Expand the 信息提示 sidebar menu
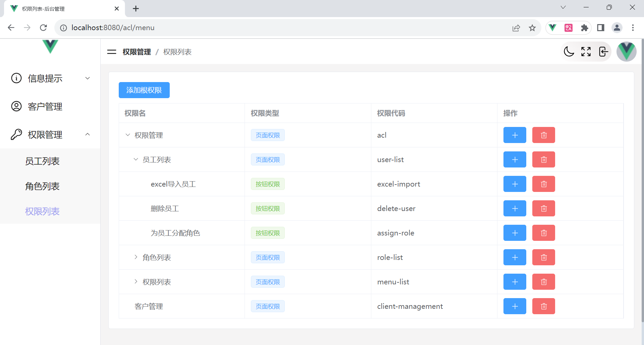The height and width of the screenshot is (345, 644). (50, 78)
